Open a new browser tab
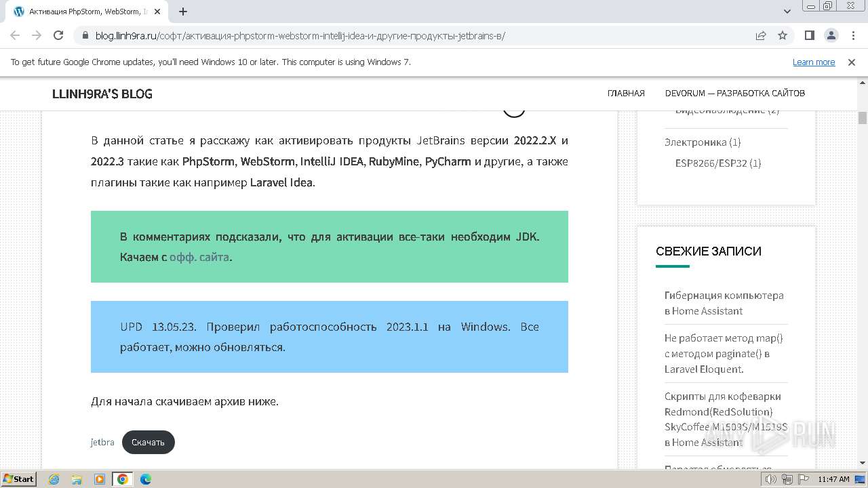 [183, 12]
